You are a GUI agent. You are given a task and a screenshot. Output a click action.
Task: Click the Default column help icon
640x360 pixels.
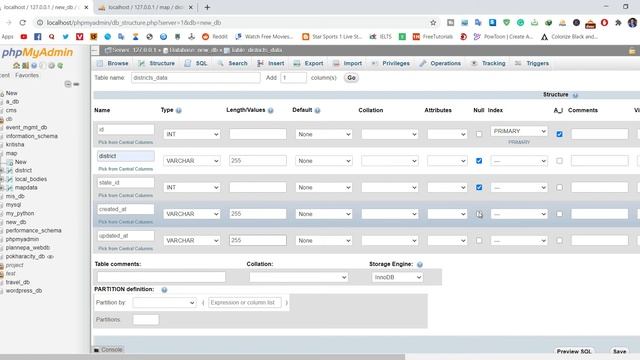click(318, 110)
